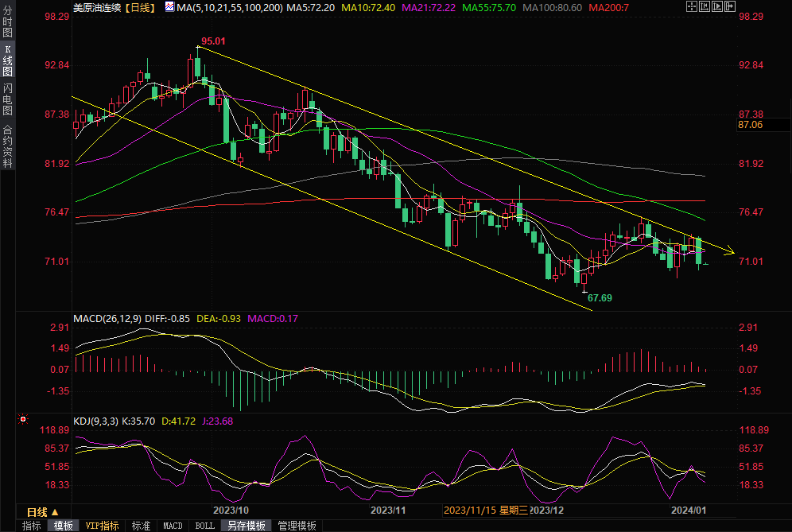The image size is (792, 532).
Task: Choose the 标准 template
Action: click(x=141, y=526)
